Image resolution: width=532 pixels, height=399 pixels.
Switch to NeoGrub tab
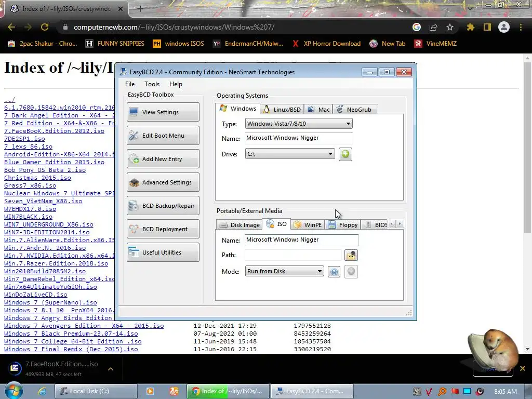point(354,109)
